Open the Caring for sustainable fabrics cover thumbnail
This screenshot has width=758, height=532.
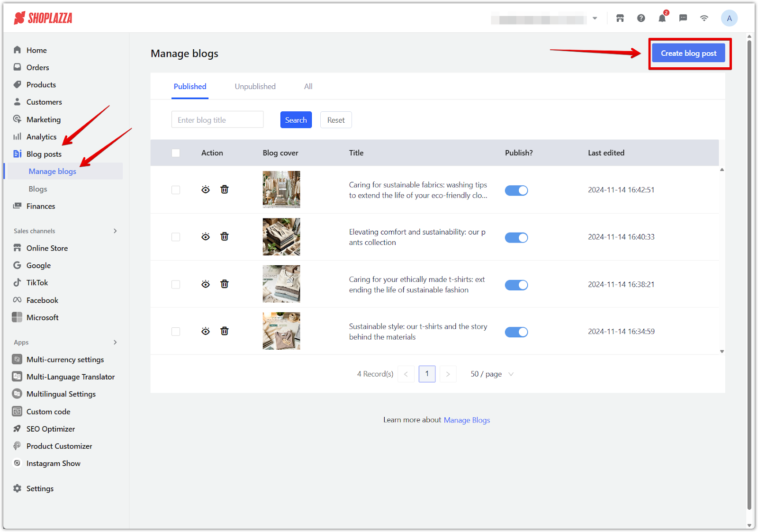pos(281,189)
